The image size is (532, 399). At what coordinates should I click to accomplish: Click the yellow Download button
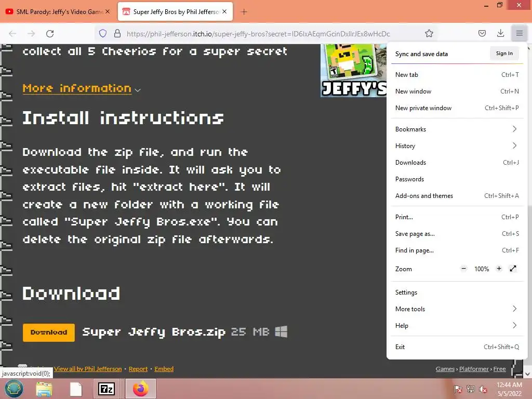48,332
